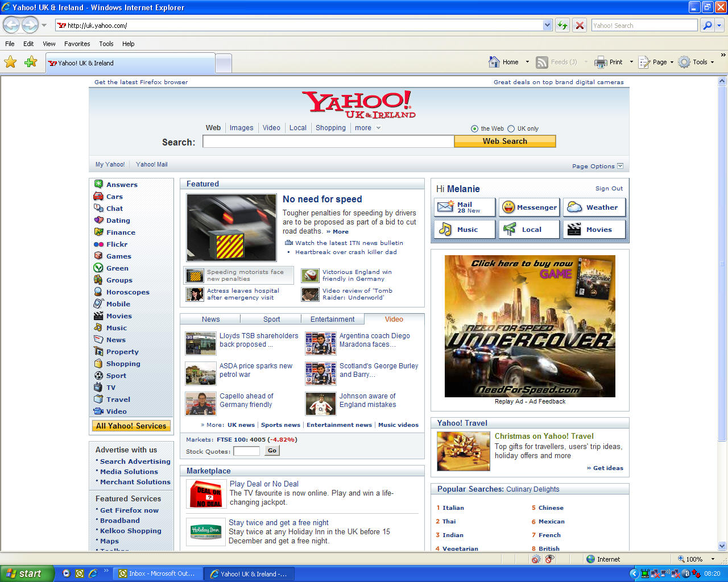Click the Web Search button
This screenshot has width=728, height=582.
[505, 141]
